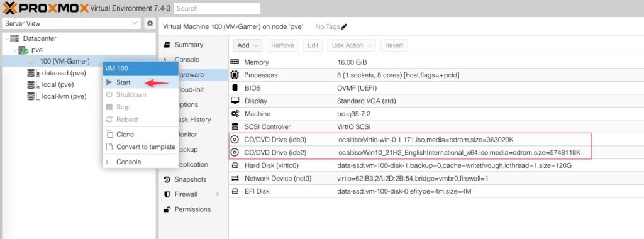Click the ide0 CD/DVD disc icon
The width and height of the screenshot is (644, 239).
(x=235, y=140)
